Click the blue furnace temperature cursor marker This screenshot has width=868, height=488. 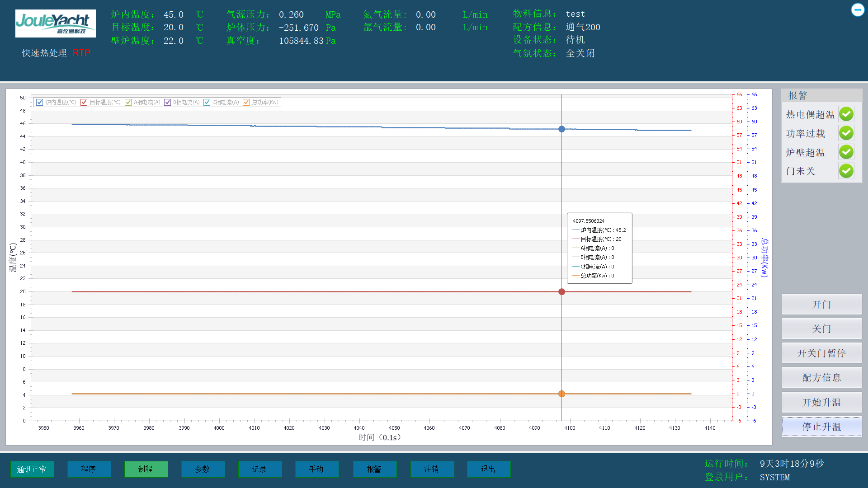561,129
